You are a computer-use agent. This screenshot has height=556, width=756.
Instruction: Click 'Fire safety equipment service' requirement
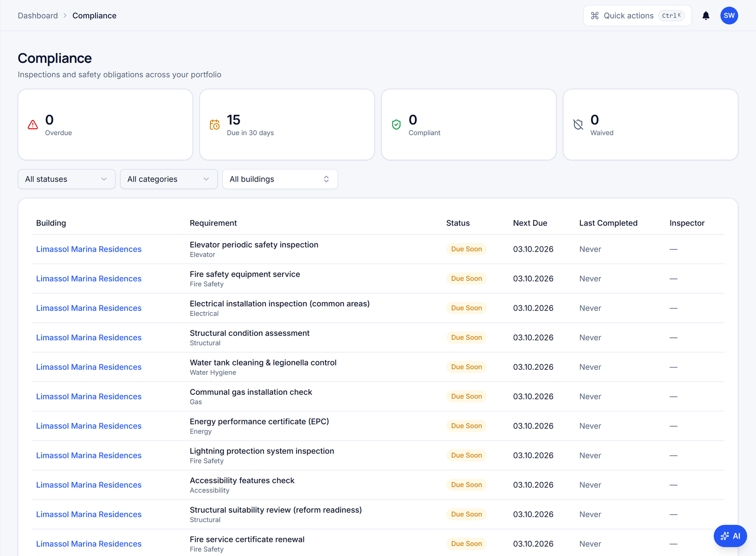(x=245, y=274)
